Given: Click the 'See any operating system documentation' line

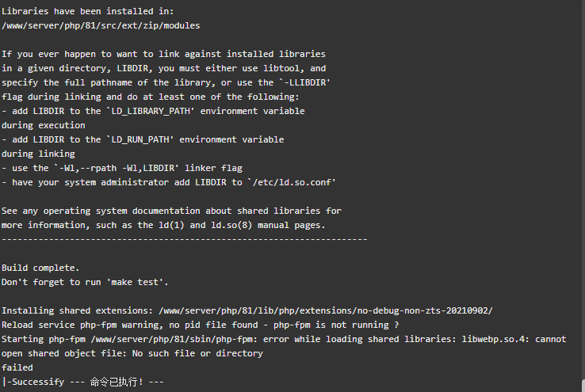Looking at the screenshot, I should click(x=171, y=211).
